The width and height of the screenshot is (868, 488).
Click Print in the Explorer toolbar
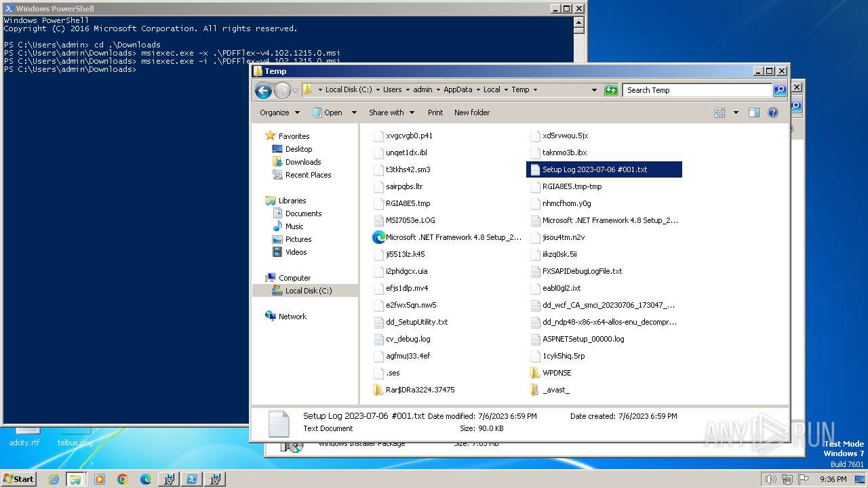[x=435, y=113]
